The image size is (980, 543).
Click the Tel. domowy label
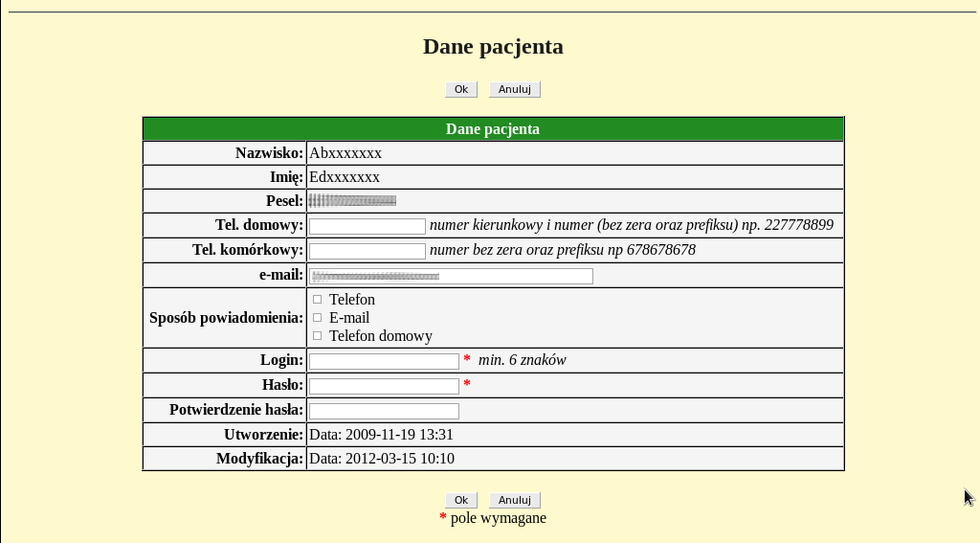(259, 225)
